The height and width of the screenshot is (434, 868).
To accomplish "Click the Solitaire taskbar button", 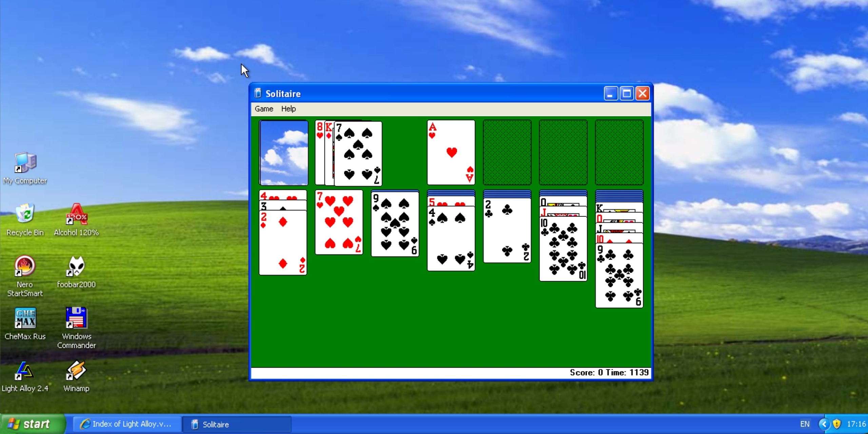I will 236,424.
